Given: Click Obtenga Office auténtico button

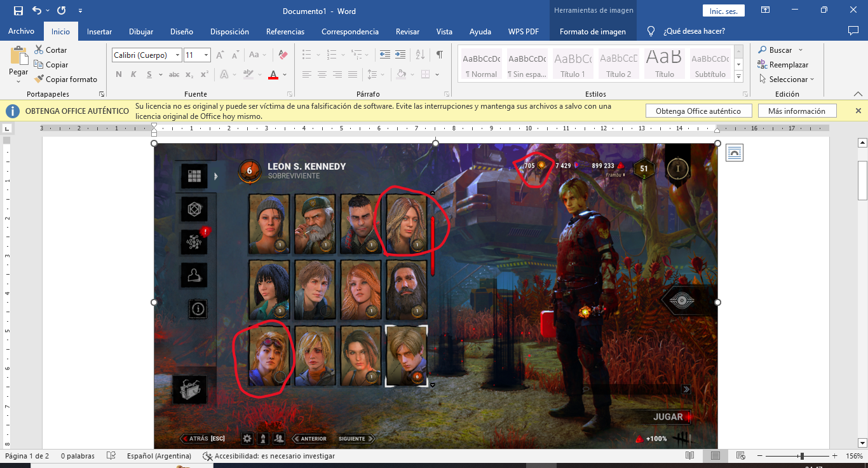Looking at the screenshot, I should coord(698,111).
